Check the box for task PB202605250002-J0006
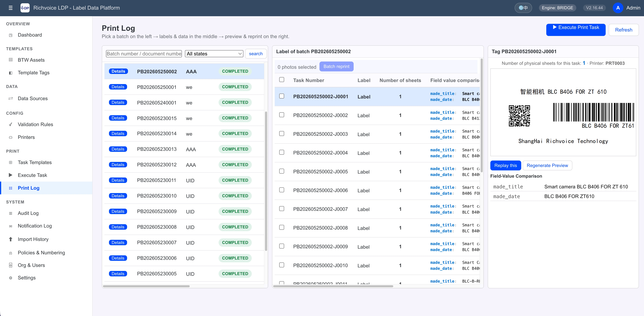This screenshot has width=644, height=316. pos(282,190)
